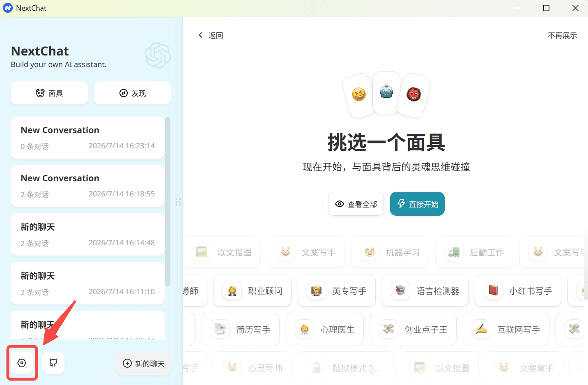Click the NextChat logo in title bar
The image size is (588, 385).
[x=8, y=8]
